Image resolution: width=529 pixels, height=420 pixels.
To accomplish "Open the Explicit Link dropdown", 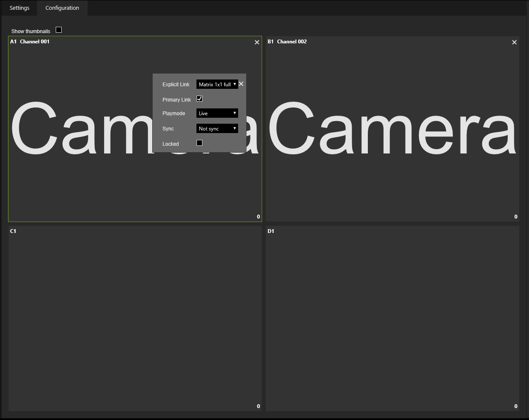I will [x=217, y=84].
